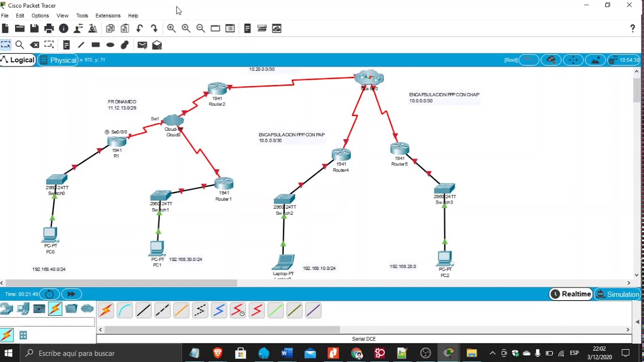Paste from the clipboard icon
The image size is (644, 362).
(125, 29)
